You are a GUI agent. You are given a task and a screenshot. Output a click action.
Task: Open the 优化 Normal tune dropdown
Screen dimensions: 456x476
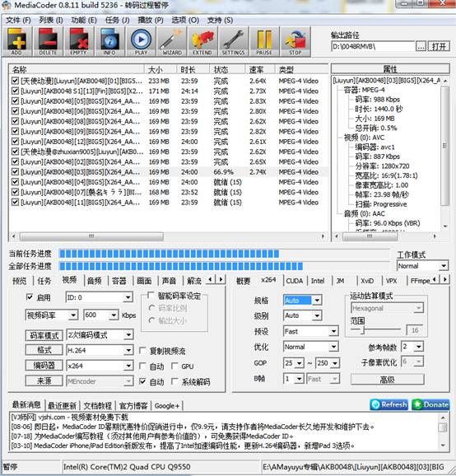pyautogui.click(x=311, y=347)
